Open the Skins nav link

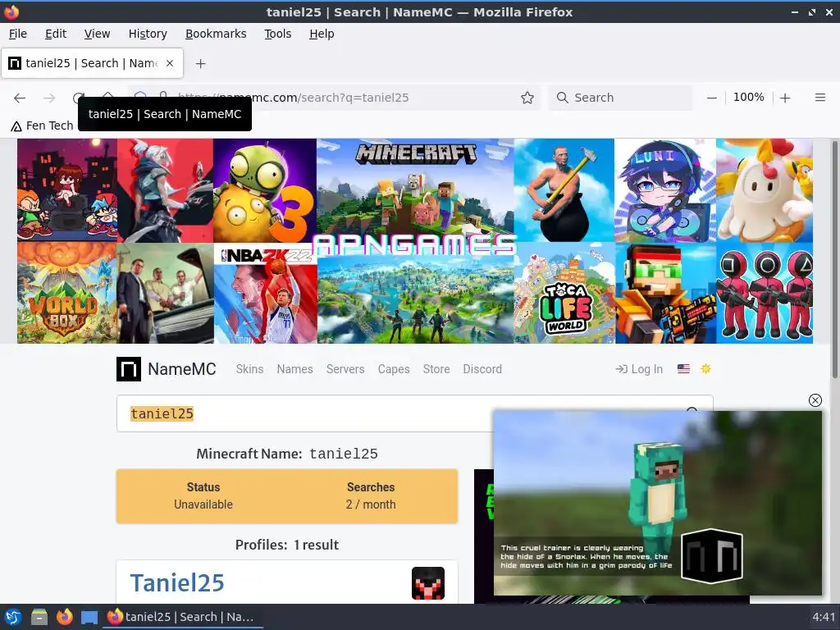249,369
